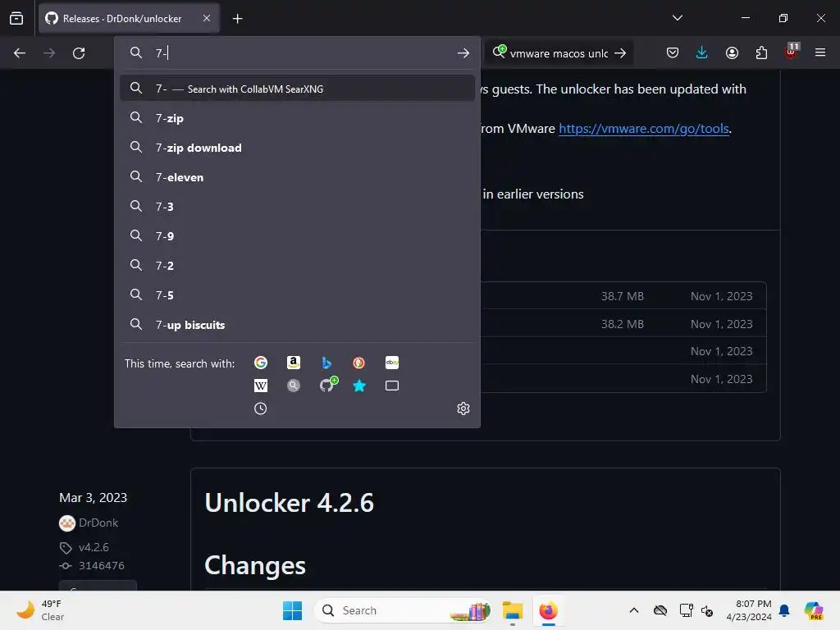
Task: Choose the '7-5' suggestion
Action: click(297, 295)
